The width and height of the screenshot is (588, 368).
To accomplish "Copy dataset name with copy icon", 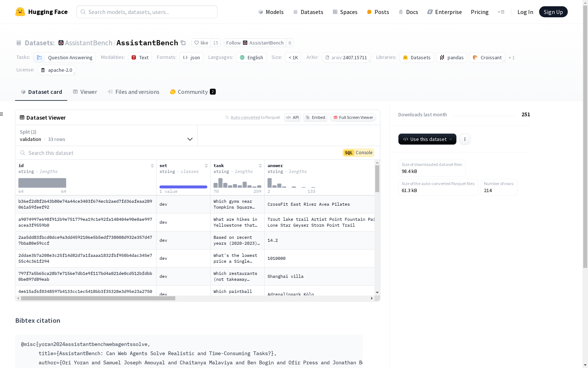I will coord(183,43).
